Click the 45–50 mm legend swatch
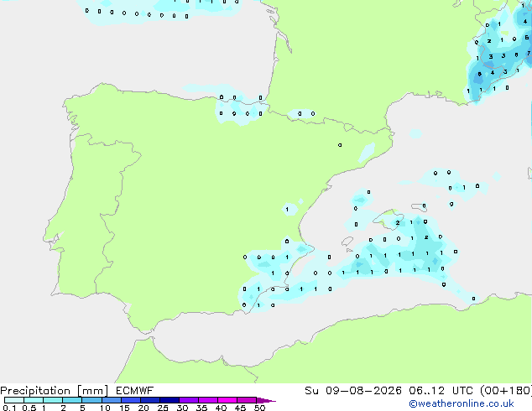The image size is (532, 411). coord(247,400)
